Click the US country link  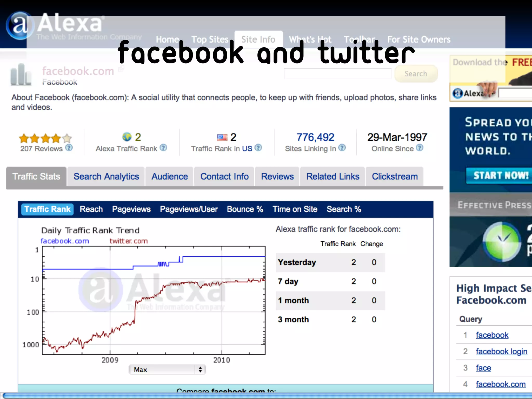pos(247,149)
